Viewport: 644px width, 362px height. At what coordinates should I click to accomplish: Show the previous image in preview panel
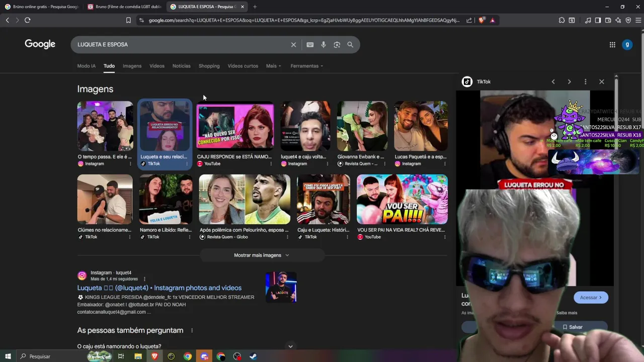coord(553,81)
